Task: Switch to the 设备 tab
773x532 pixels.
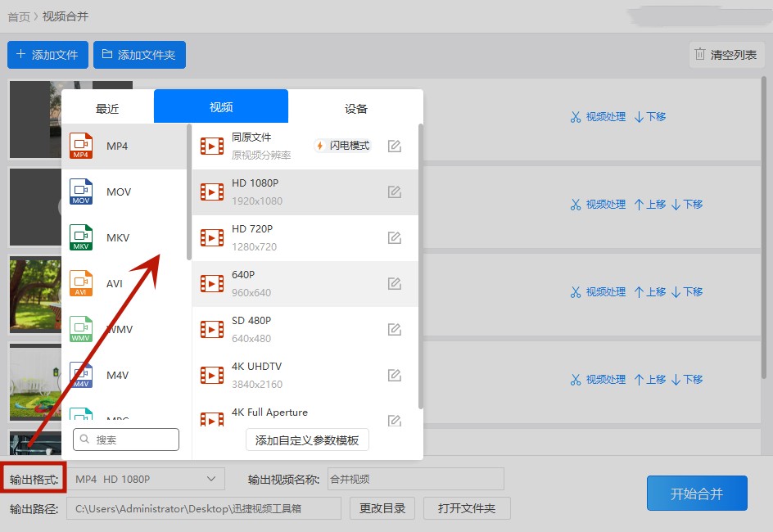Action: tap(355, 108)
